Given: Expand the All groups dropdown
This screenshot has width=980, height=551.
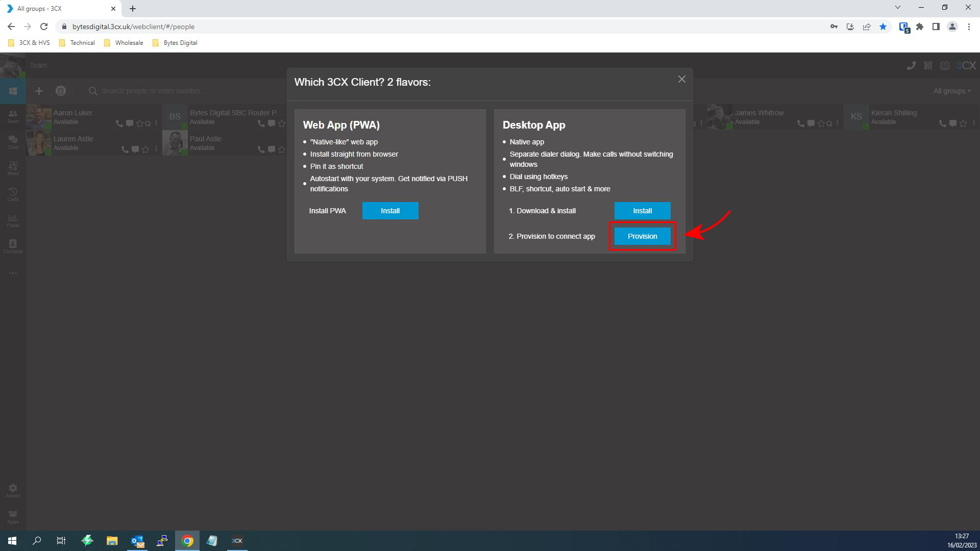Looking at the screenshot, I should tap(951, 91).
